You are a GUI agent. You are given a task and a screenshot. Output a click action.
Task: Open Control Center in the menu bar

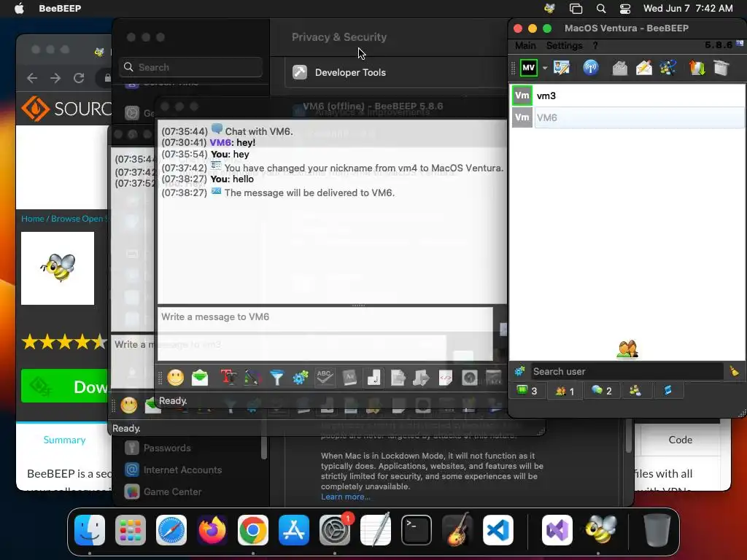(625, 9)
